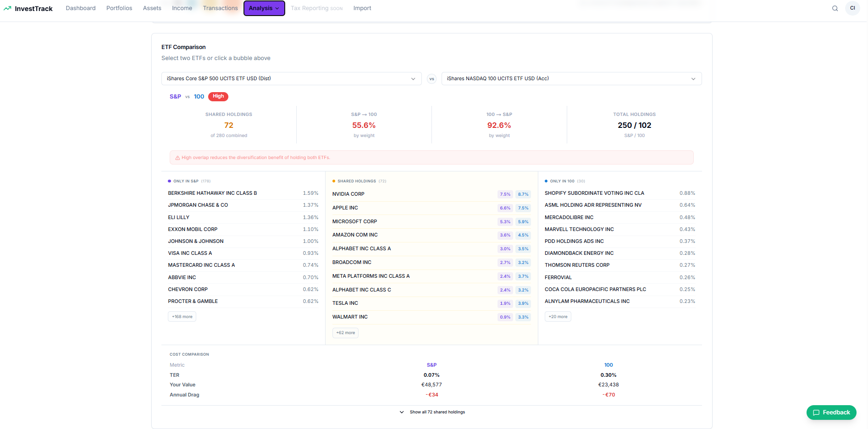Open the iShares Core S&P 500 dropdown
The height and width of the screenshot is (429, 868).
(x=291, y=79)
